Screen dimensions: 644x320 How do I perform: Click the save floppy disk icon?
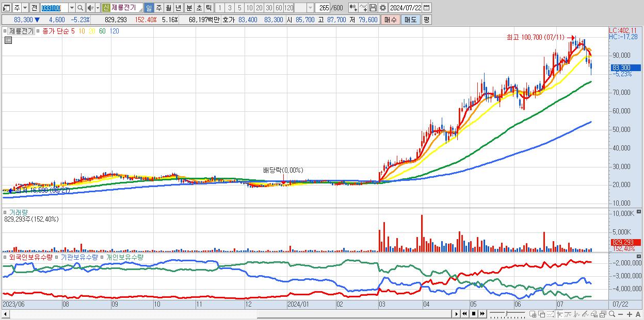[373, 8]
